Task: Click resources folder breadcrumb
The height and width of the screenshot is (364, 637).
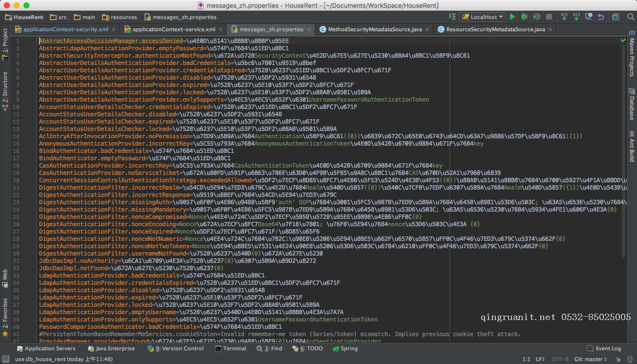Action: tap(120, 17)
